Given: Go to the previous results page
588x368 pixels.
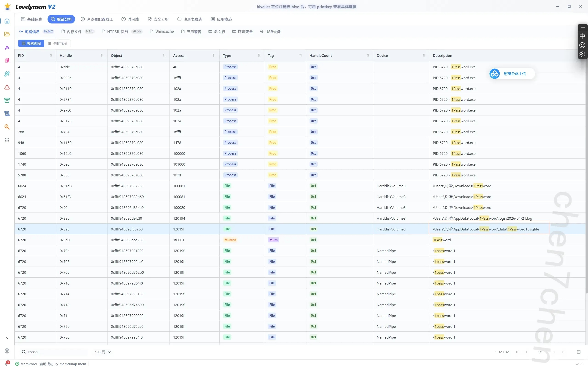Looking at the screenshot, I should coord(526,352).
